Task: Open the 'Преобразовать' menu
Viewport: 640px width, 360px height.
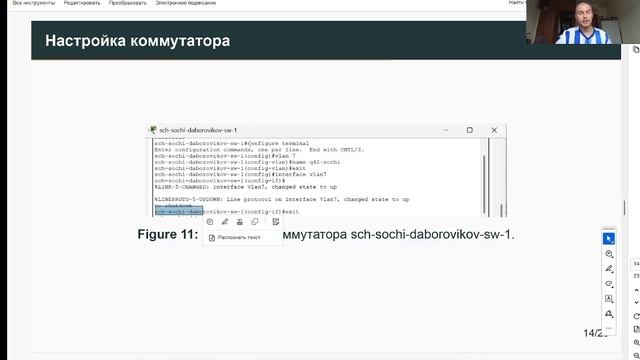Action: click(x=127, y=3)
